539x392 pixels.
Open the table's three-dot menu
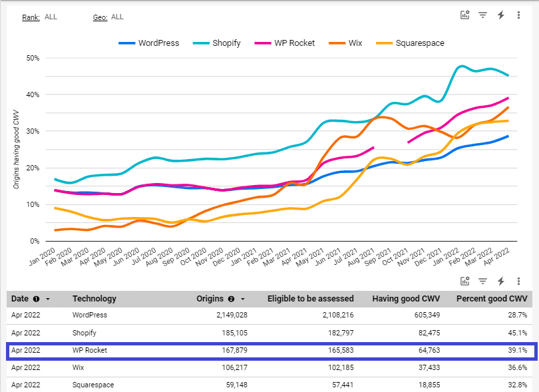pos(518,281)
